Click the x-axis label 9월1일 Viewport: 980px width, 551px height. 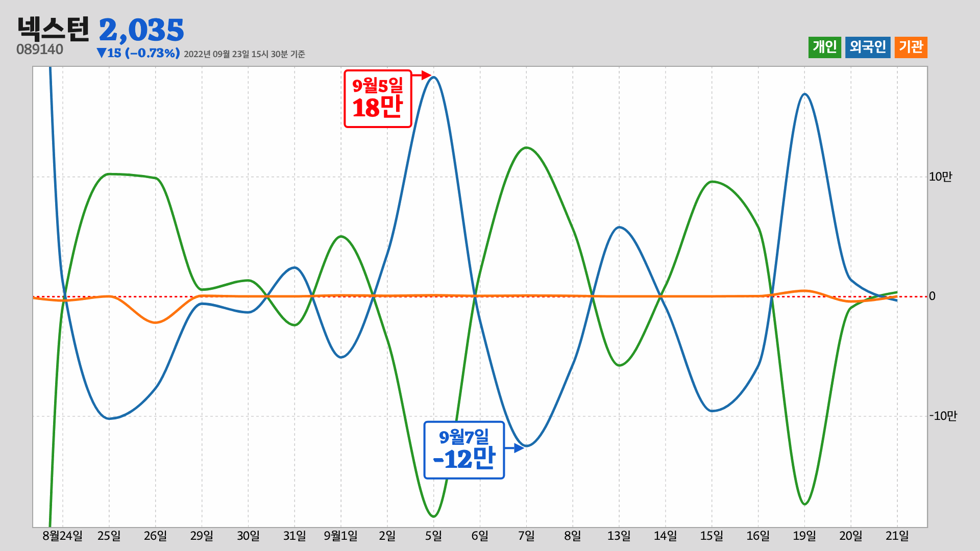[341, 536]
